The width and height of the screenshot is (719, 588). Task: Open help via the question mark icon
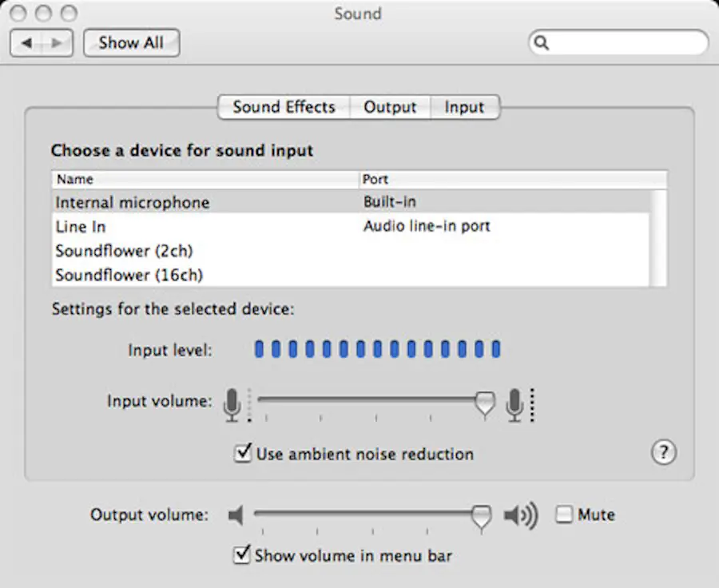tap(662, 453)
